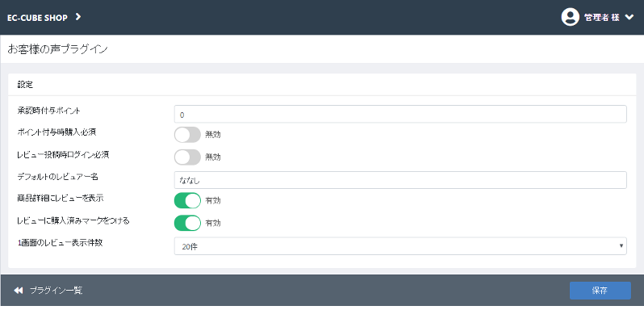Enable the レビュー投稿時ログイン必須 toggle
This screenshot has width=644, height=331.
(x=187, y=157)
